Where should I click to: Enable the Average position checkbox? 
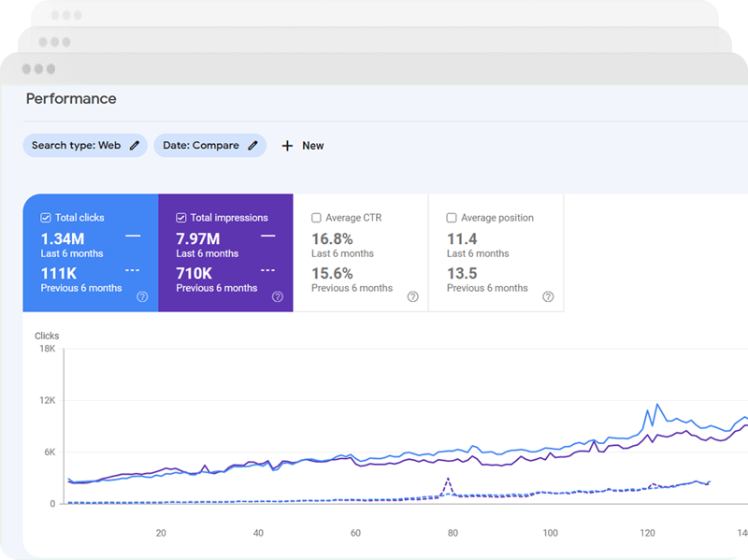tap(452, 218)
